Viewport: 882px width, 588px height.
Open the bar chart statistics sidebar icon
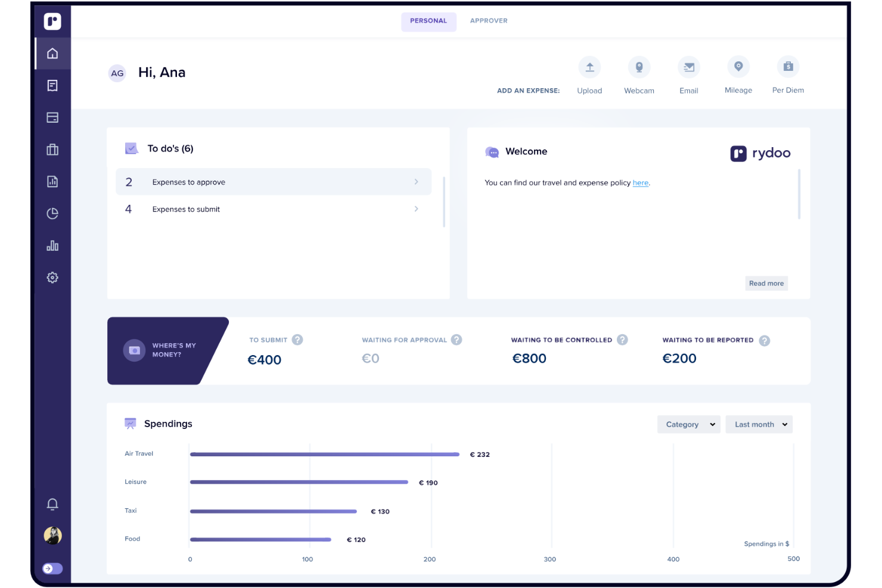pyautogui.click(x=52, y=245)
